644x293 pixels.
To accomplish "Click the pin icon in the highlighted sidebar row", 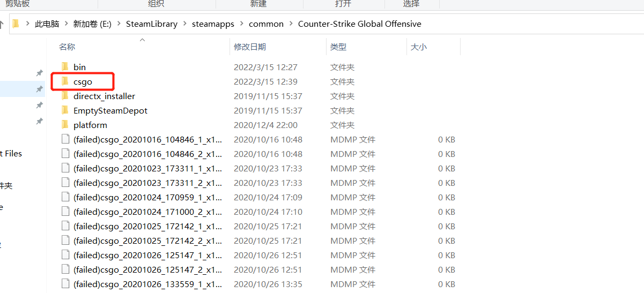I will (39, 89).
